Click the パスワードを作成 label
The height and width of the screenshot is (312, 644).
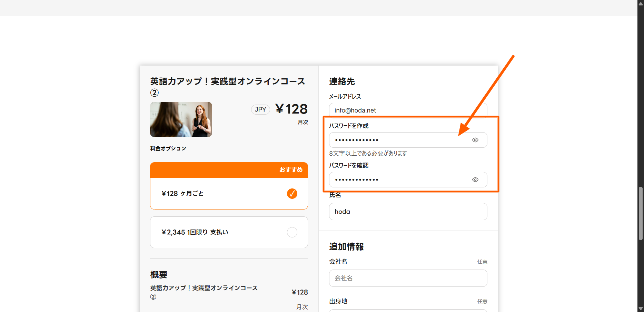[x=349, y=126]
